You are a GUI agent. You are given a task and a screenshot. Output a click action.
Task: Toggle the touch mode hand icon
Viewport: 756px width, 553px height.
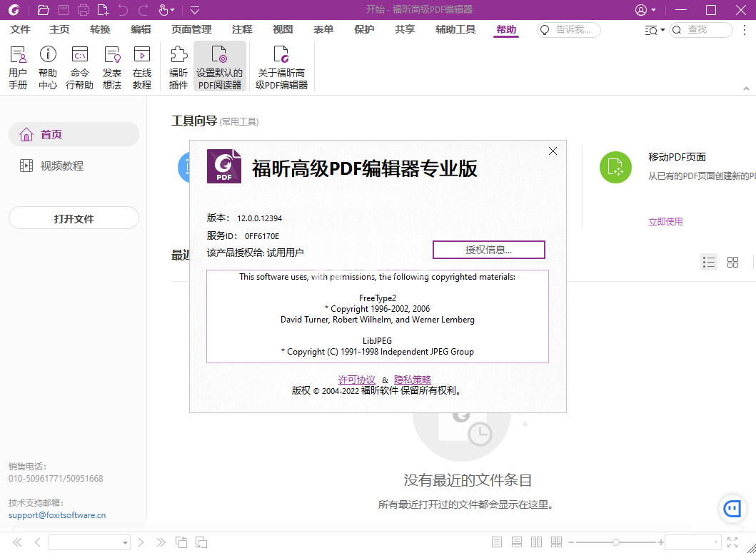pos(163,10)
